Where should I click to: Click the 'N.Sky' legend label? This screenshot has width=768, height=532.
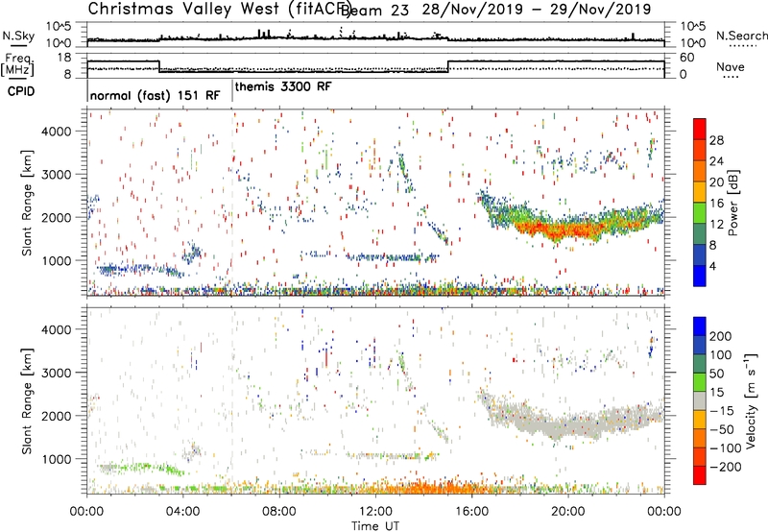coord(18,36)
